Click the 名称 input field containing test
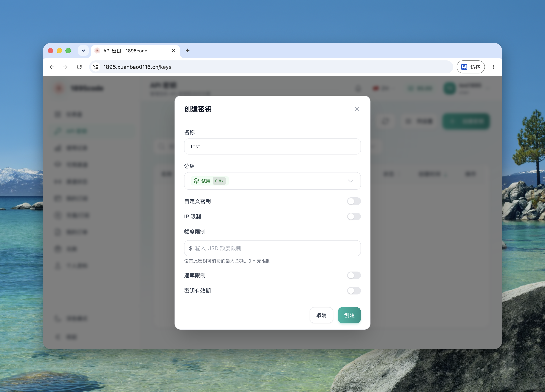 (272, 146)
